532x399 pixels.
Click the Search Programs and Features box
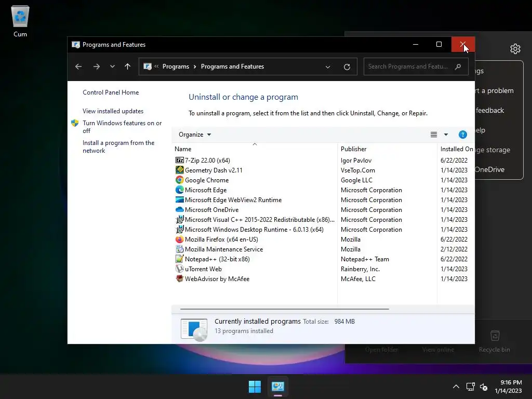point(416,66)
